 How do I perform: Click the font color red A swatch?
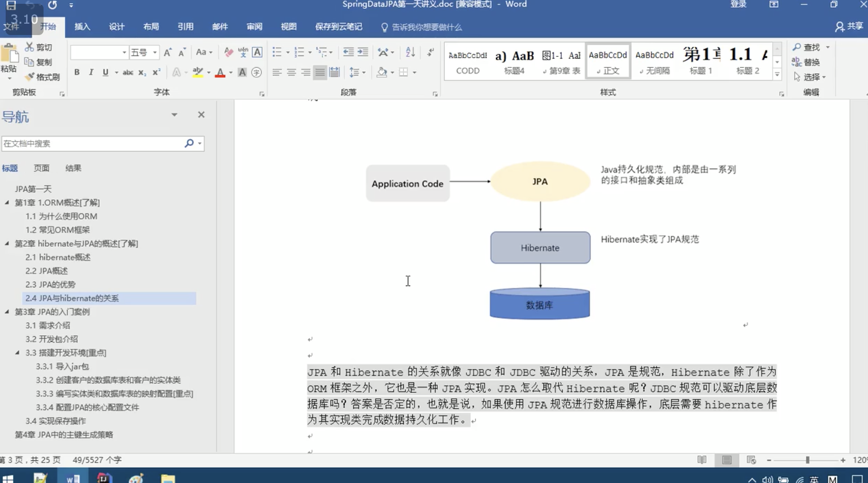point(220,72)
